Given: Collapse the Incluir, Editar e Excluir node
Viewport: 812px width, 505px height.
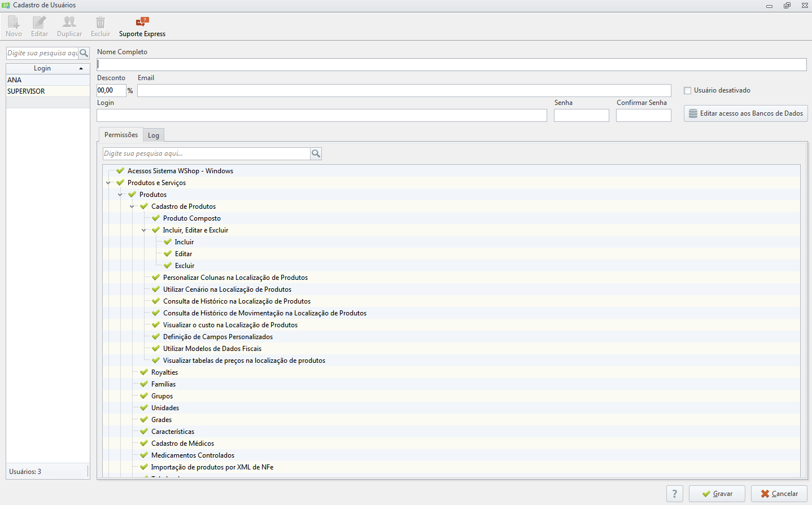Looking at the screenshot, I should pyautogui.click(x=144, y=230).
